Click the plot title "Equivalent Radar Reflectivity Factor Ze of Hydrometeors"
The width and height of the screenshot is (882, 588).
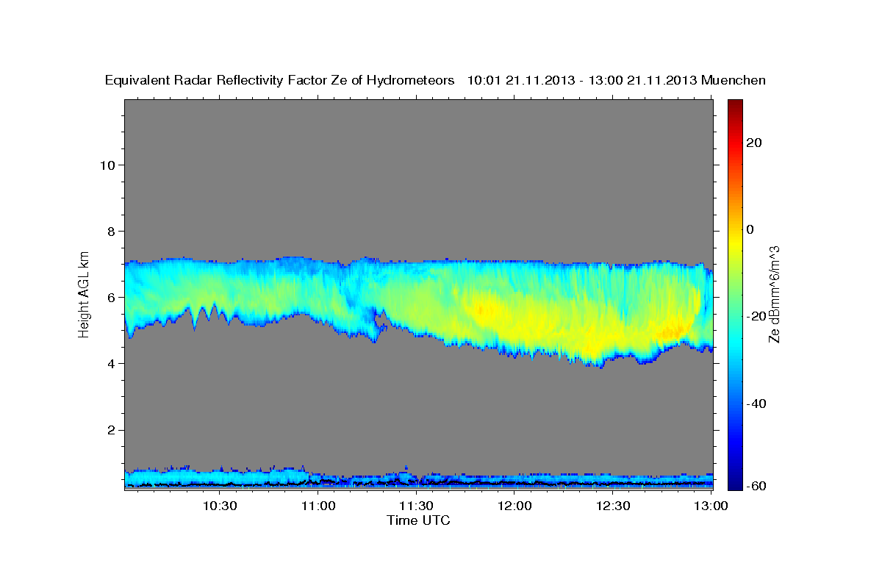pos(279,81)
